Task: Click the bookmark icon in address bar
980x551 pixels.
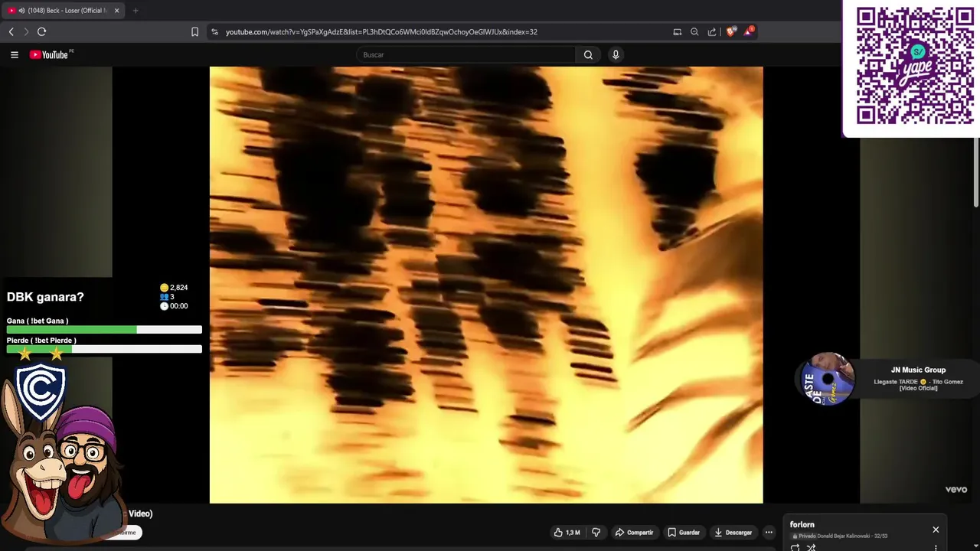Action: coord(194,31)
